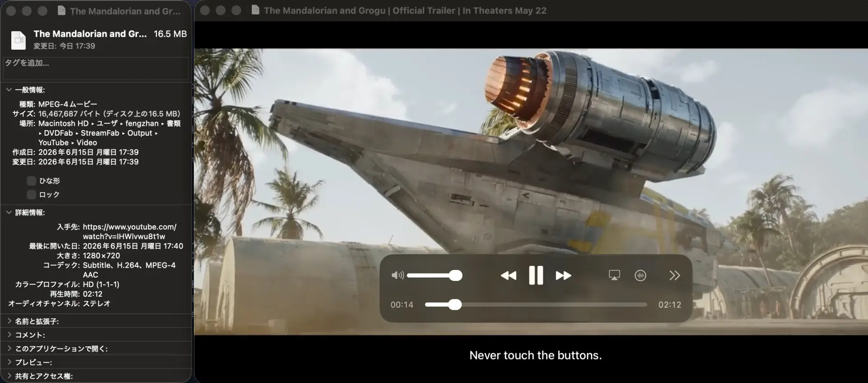Click the Macintosh HD file path value

(x=109, y=133)
